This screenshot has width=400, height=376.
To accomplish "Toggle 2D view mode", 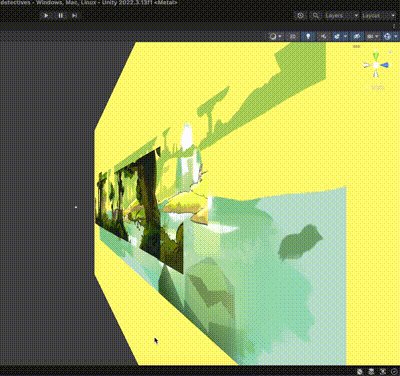I will 293,36.
